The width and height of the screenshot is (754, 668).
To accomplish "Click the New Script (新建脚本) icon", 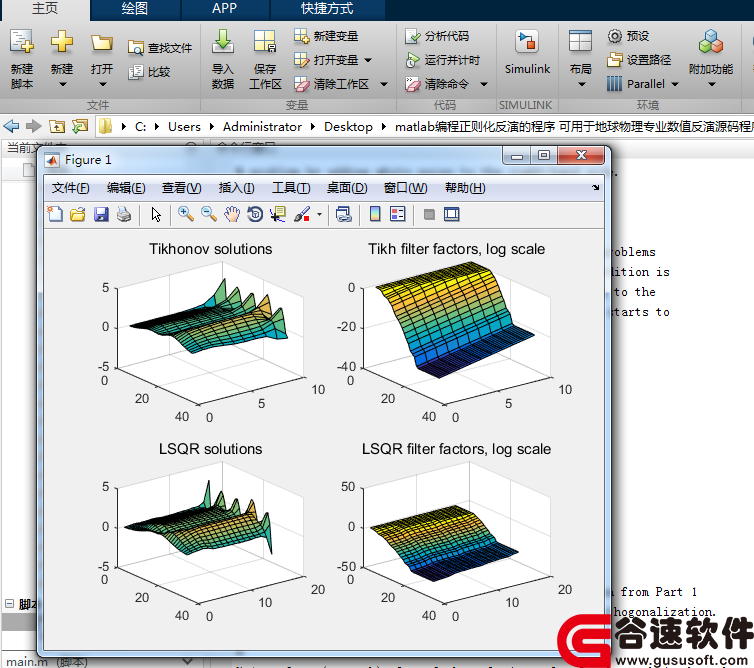I will tap(22, 41).
